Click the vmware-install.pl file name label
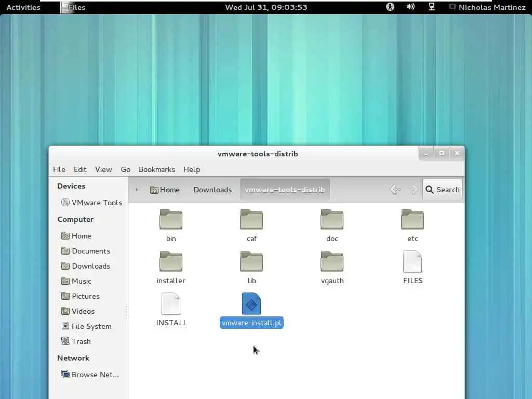 [251, 323]
